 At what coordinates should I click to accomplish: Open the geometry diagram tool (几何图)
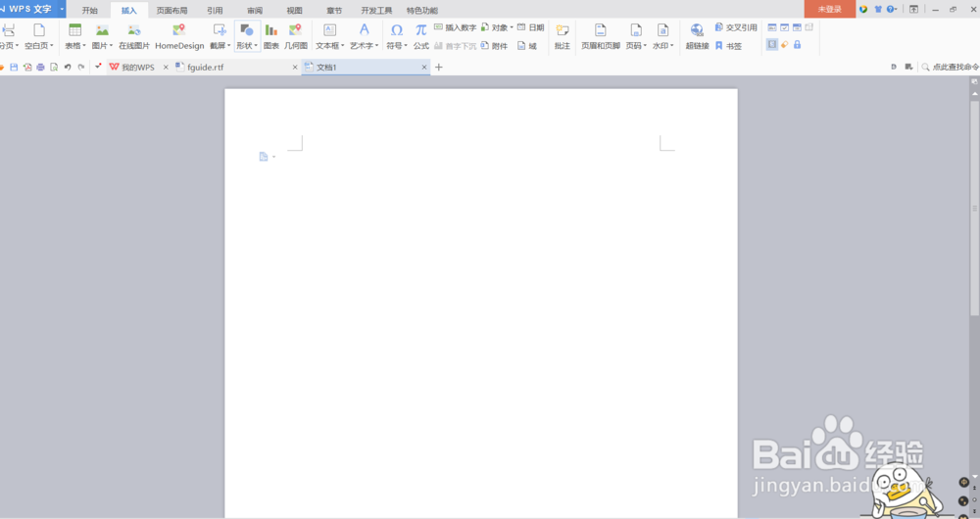point(296,36)
